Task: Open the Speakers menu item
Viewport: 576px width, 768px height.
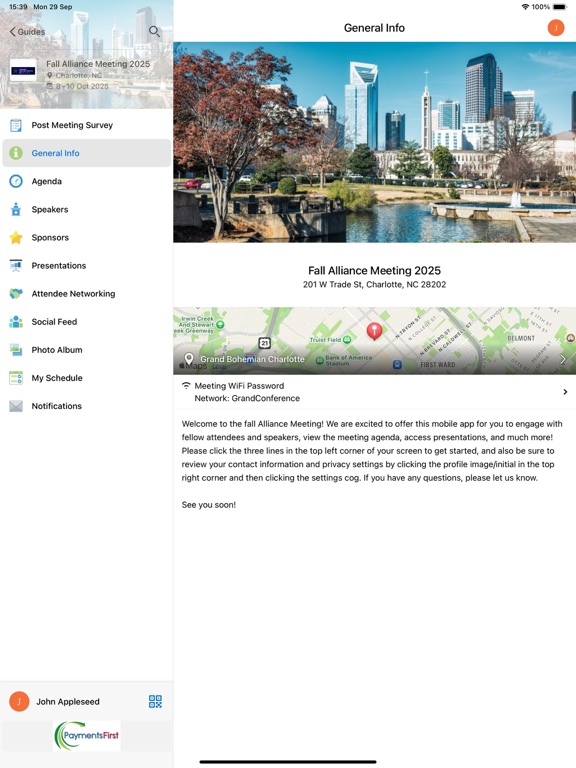Action: [x=87, y=209]
